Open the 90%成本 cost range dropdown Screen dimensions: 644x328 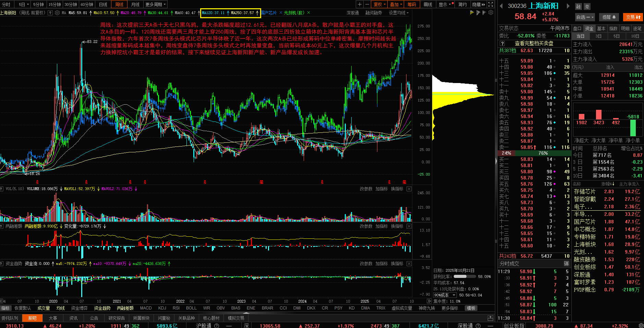click(x=445, y=295)
